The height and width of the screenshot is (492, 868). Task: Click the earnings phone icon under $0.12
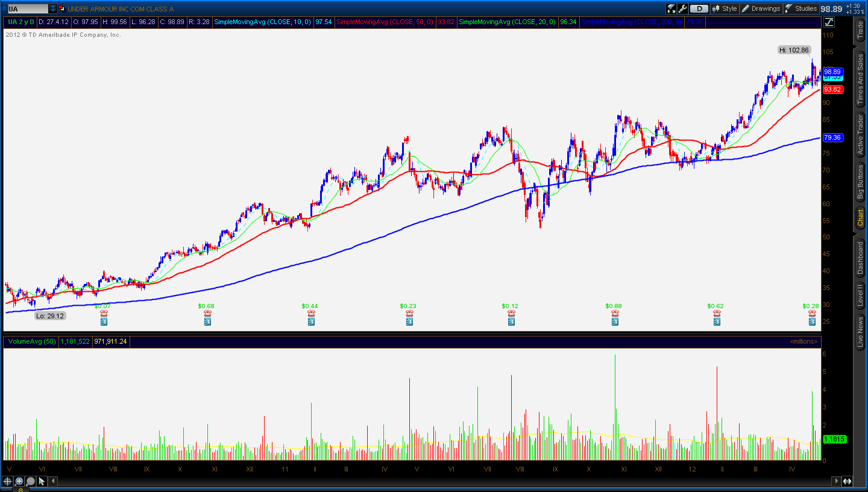point(511,314)
